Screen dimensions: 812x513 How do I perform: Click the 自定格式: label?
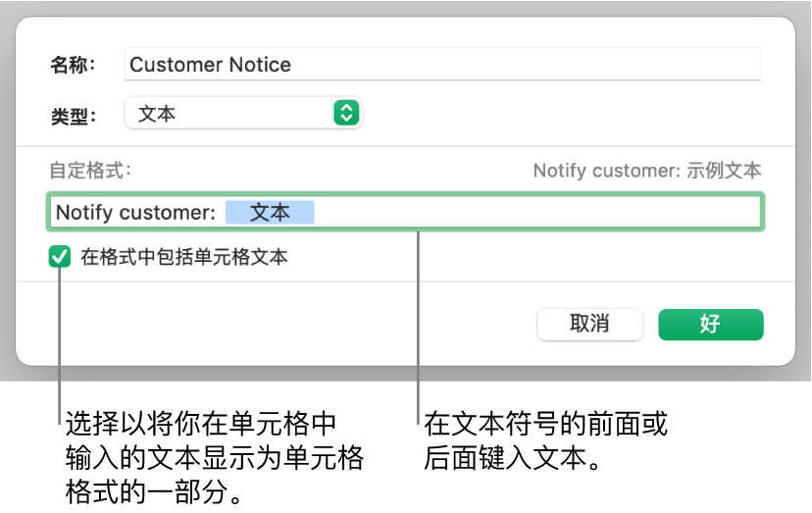pyautogui.click(x=90, y=171)
